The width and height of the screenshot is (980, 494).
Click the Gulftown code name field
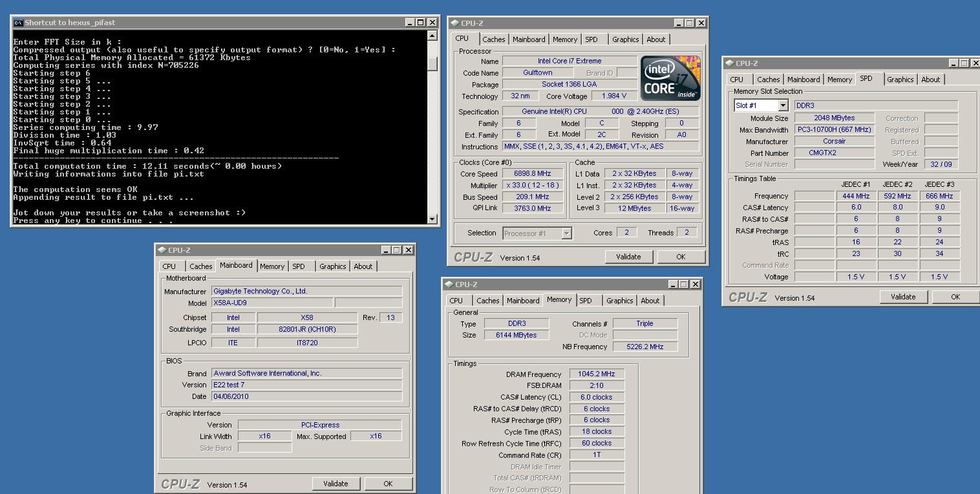click(537, 72)
